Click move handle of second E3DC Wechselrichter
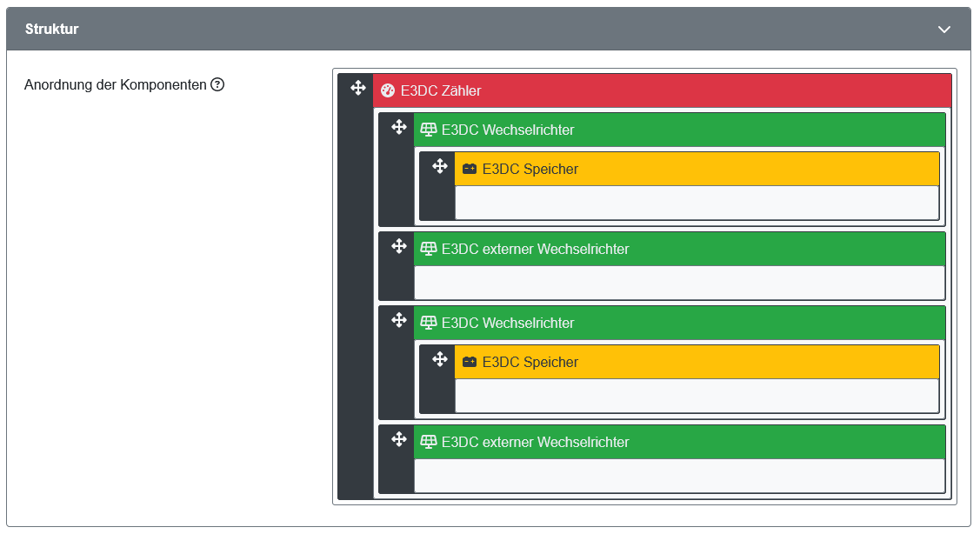Image resolution: width=980 pixels, height=534 pixels. point(399,321)
